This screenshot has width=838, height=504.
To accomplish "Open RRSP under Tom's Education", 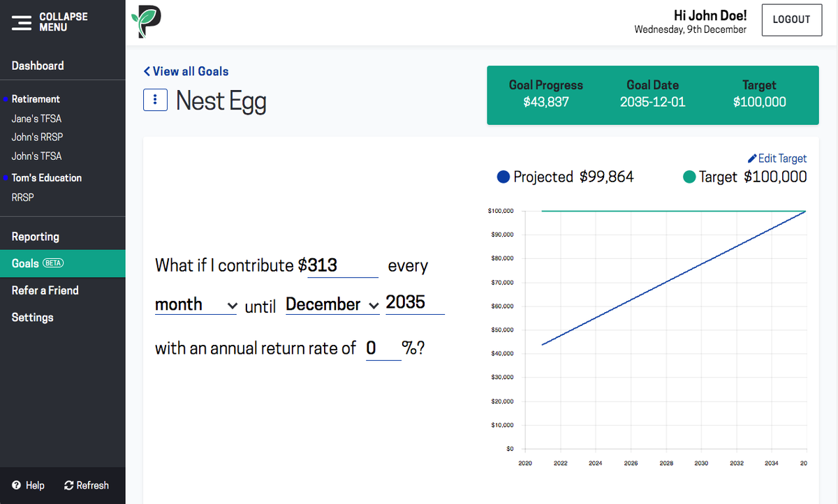I will (x=23, y=198).
